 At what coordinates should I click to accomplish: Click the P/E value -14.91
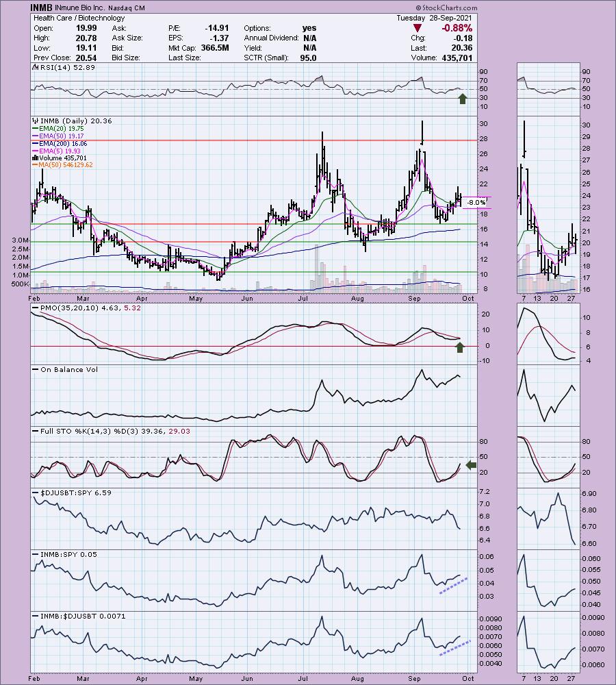pyautogui.click(x=217, y=28)
